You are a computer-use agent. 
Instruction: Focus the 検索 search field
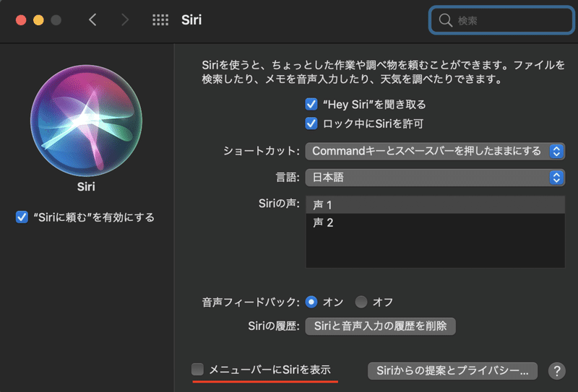(501, 20)
